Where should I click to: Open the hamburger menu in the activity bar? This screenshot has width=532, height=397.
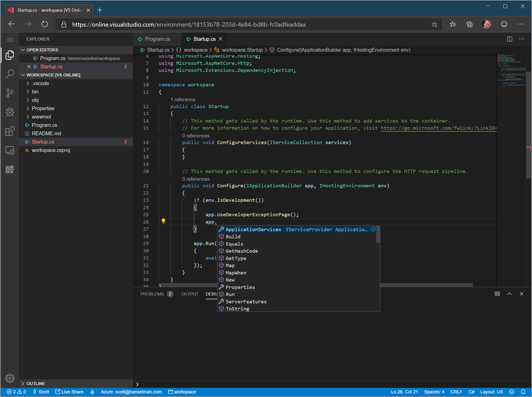10,39
